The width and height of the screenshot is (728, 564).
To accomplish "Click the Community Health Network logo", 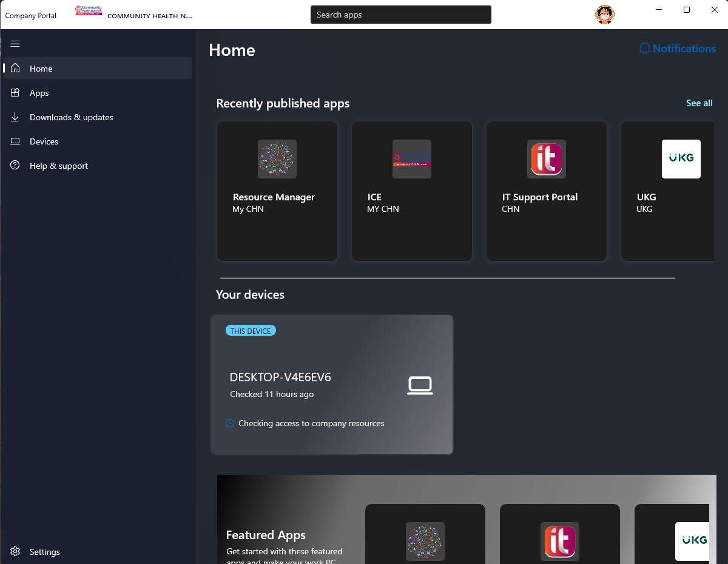I will click(x=89, y=10).
